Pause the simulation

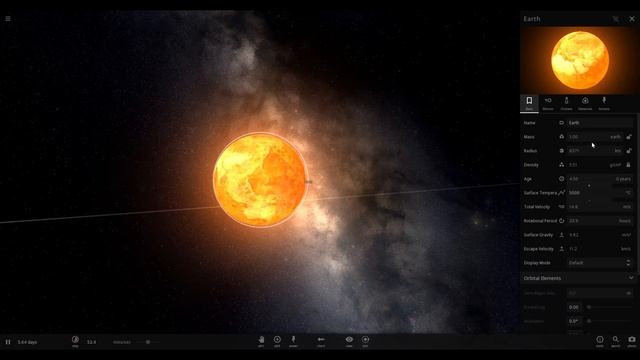pos(8,342)
